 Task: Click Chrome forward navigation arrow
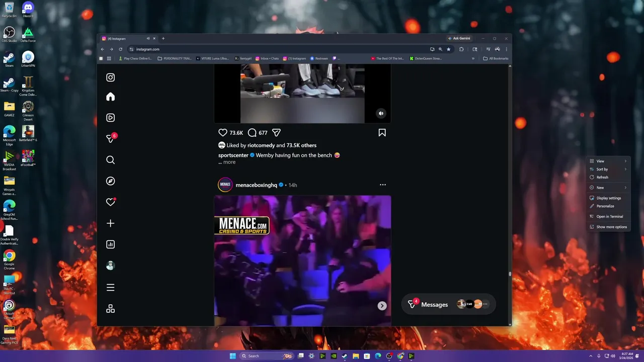coord(111,49)
